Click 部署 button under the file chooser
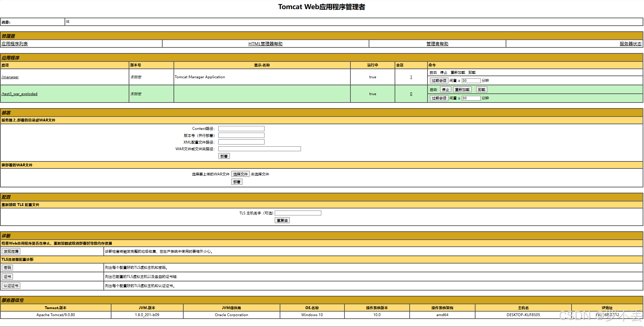 (237, 182)
